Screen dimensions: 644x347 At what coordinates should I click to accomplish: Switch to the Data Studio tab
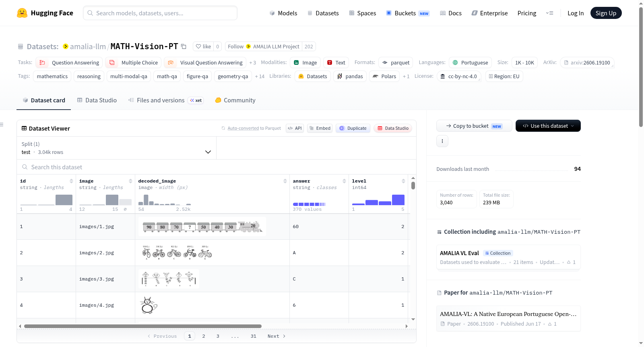pos(97,100)
